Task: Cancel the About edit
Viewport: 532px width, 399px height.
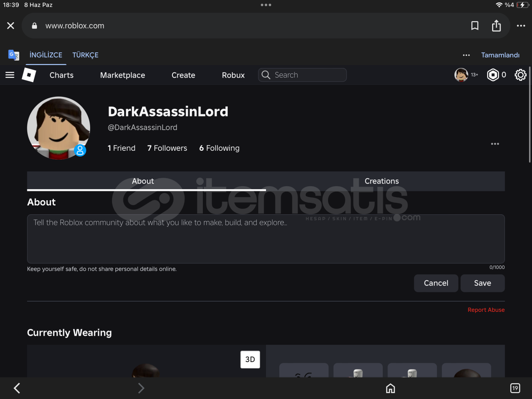Action: coord(436,283)
